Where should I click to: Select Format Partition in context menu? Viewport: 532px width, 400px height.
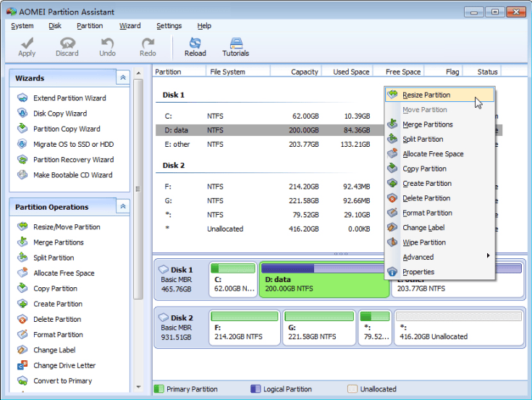point(439,213)
